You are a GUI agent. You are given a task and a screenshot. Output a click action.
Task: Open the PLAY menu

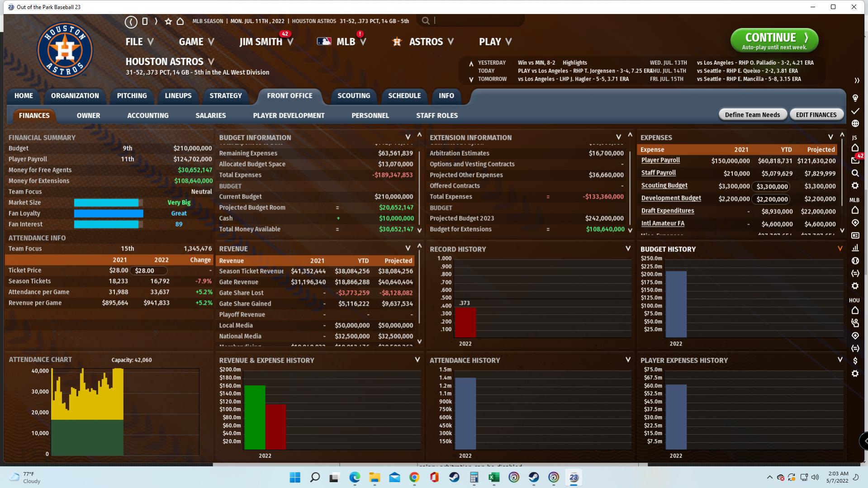coord(496,42)
